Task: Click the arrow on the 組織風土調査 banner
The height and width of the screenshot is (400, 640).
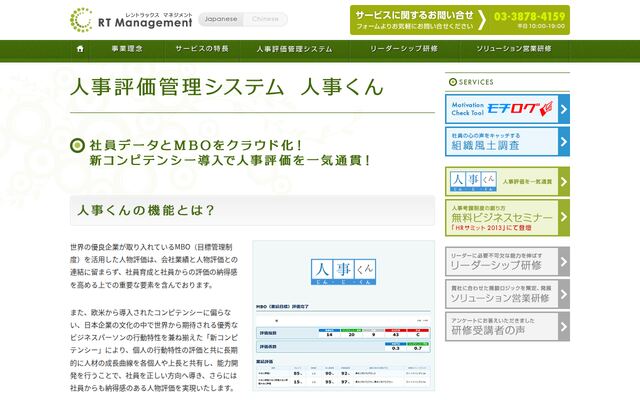Action: pos(564,142)
